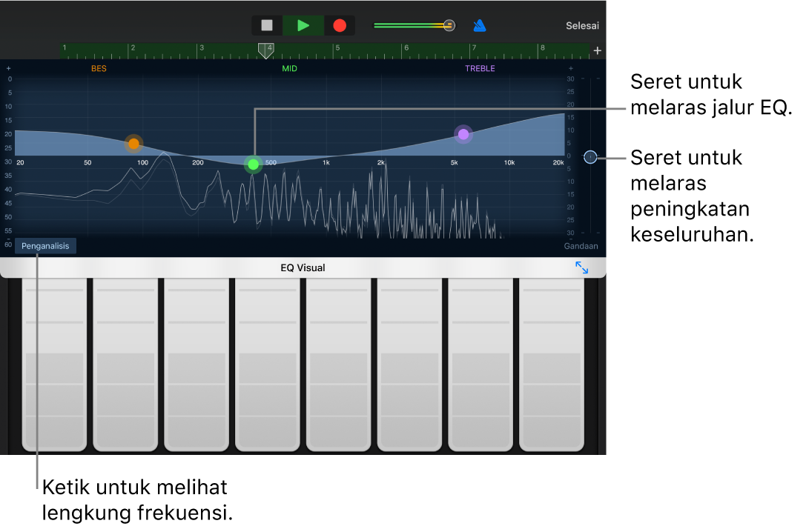Screen dimensions: 809x532
Task: Toggle the Penganalisis display
Action: tap(45, 245)
